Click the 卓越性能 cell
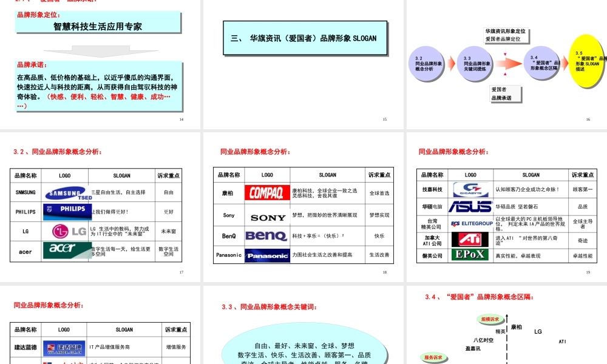The image size is (607, 364). tap(583, 255)
